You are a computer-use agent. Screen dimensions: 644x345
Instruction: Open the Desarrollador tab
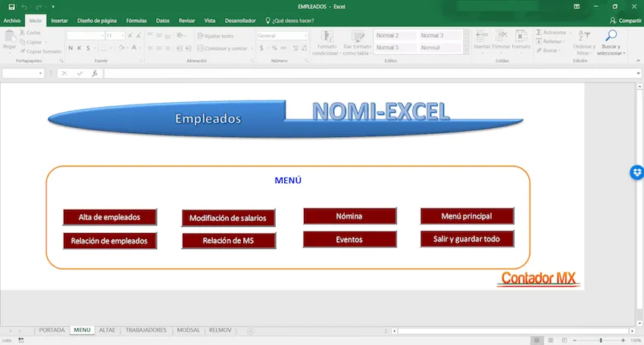[x=240, y=20]
